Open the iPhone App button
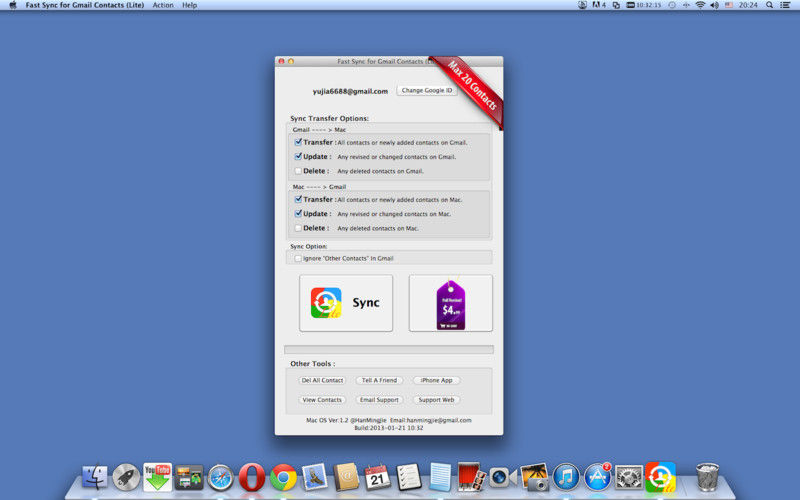The image size is (800, 500). (x=436, y=381)
